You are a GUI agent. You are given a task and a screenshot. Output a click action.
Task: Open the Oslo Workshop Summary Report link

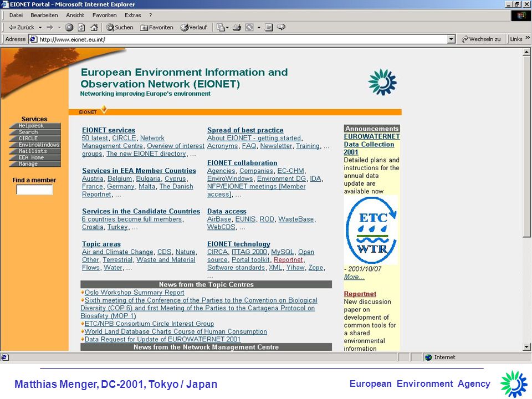[x=134, y=293]
